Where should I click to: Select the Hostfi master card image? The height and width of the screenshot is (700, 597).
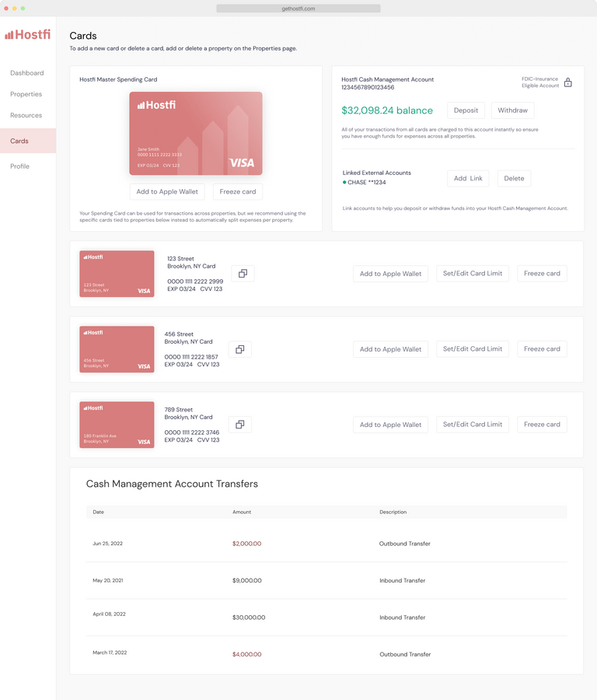click(196, 133)
